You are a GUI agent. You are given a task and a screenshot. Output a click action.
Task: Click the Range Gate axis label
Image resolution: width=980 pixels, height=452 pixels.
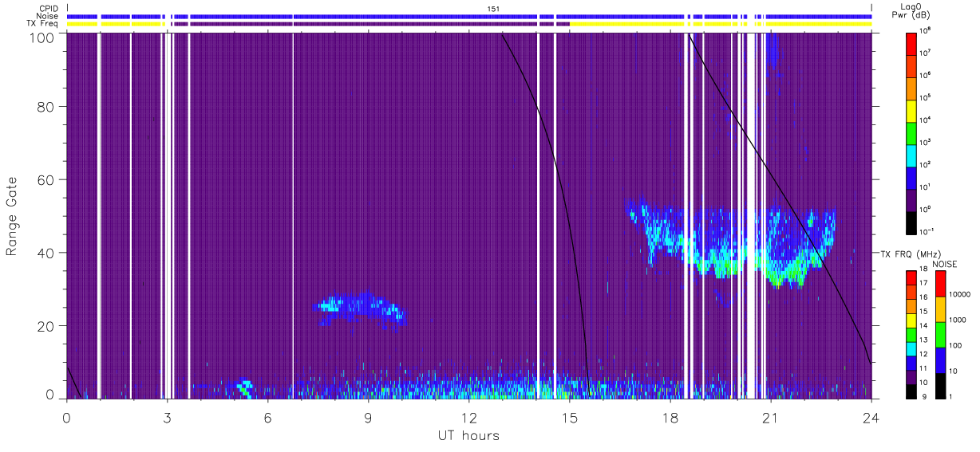point(12,217)
